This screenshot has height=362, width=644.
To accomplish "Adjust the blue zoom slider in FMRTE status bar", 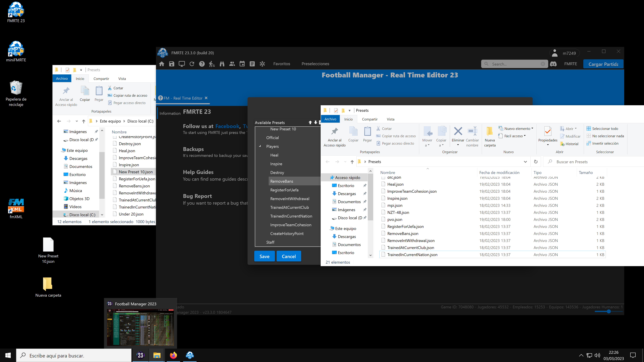I will coord(608,311).
